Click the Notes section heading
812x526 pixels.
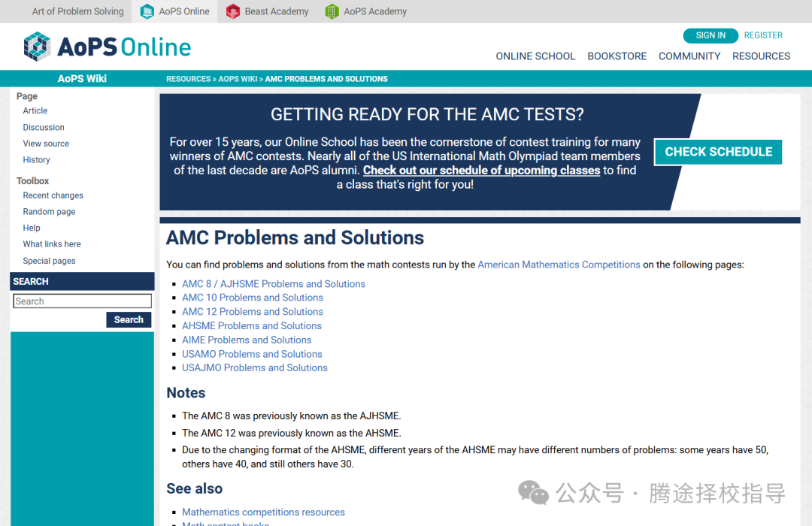click(186, 393)
